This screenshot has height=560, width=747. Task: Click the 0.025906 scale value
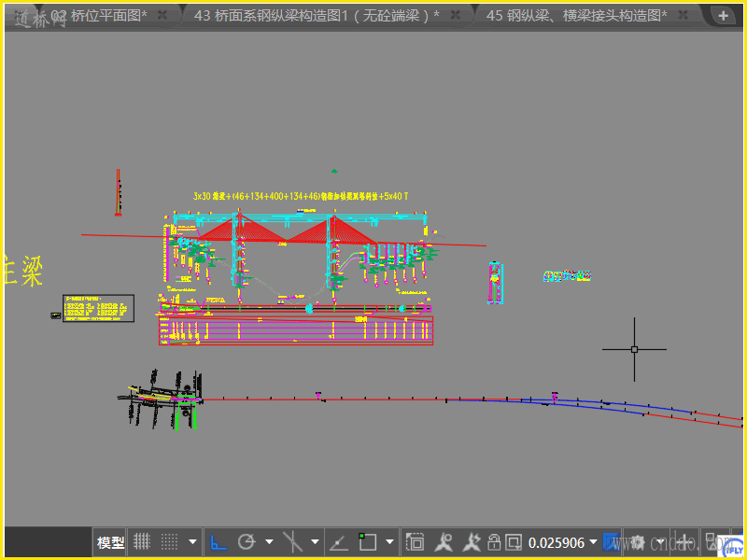(557, 542)
